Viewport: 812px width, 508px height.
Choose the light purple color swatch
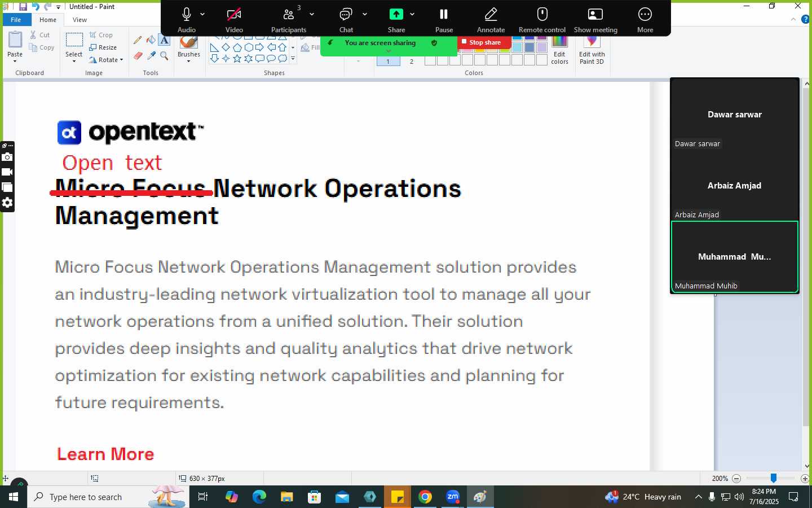coord(542,48)
